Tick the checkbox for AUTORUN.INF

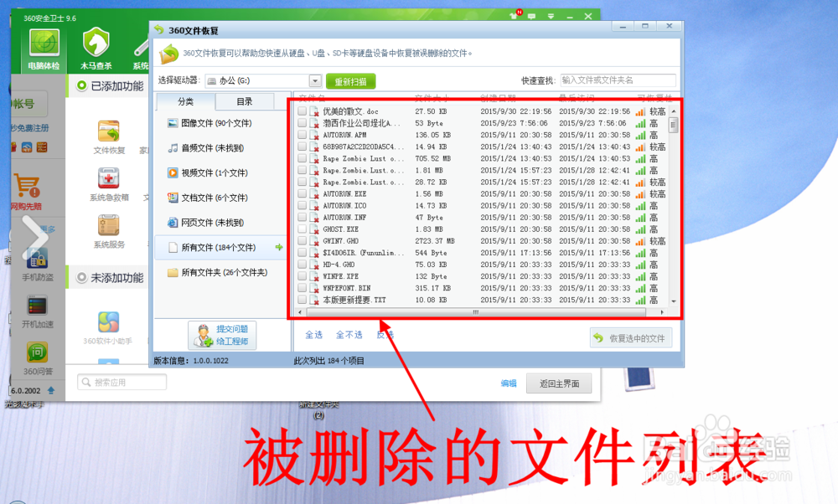point(302,218)
